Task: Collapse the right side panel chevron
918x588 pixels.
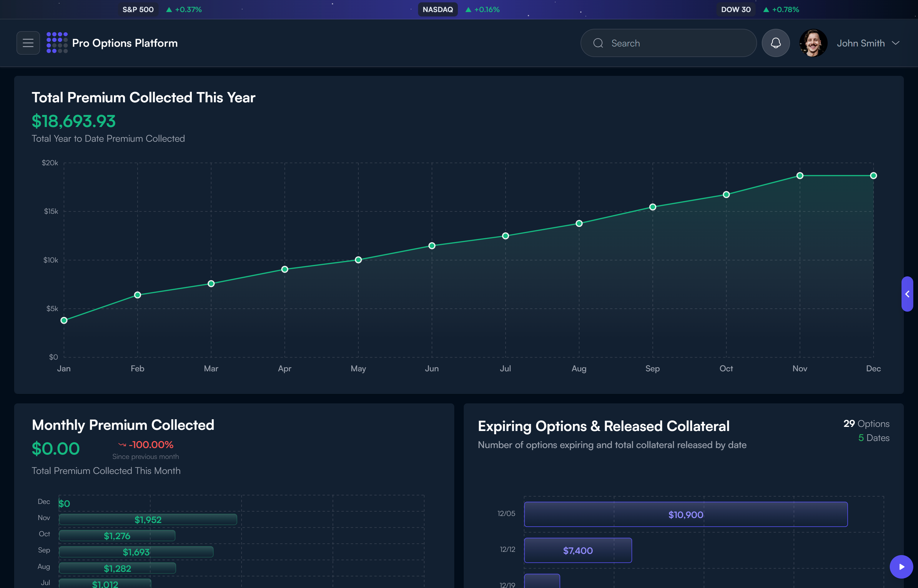Action: (908, 294)
